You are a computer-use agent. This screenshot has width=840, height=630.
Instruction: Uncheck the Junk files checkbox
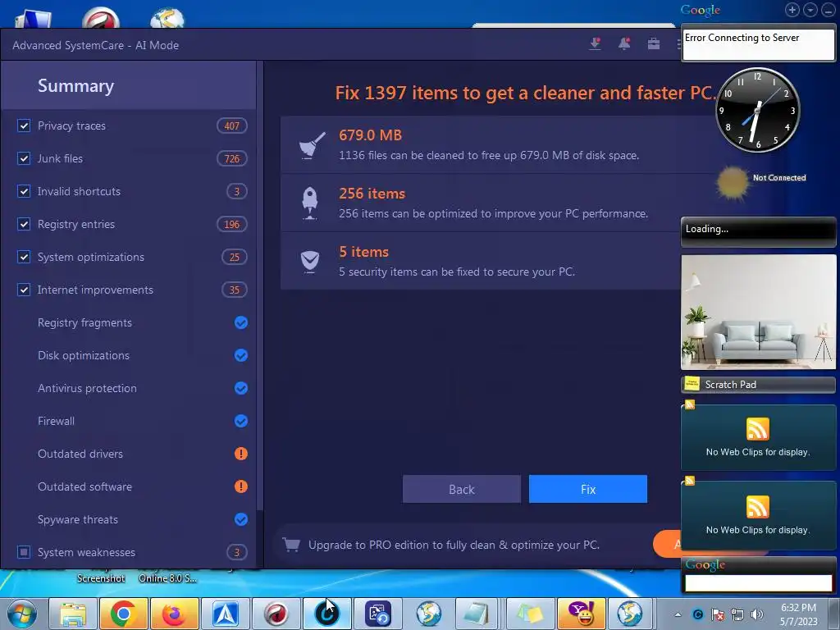pos(24,158)
